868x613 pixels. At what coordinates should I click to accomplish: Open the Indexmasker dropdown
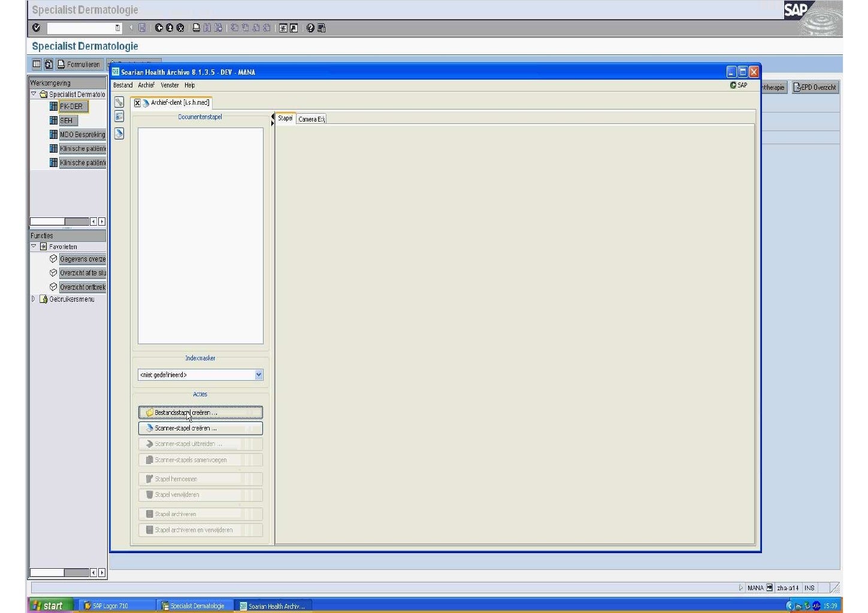click(x=259, y=375)
